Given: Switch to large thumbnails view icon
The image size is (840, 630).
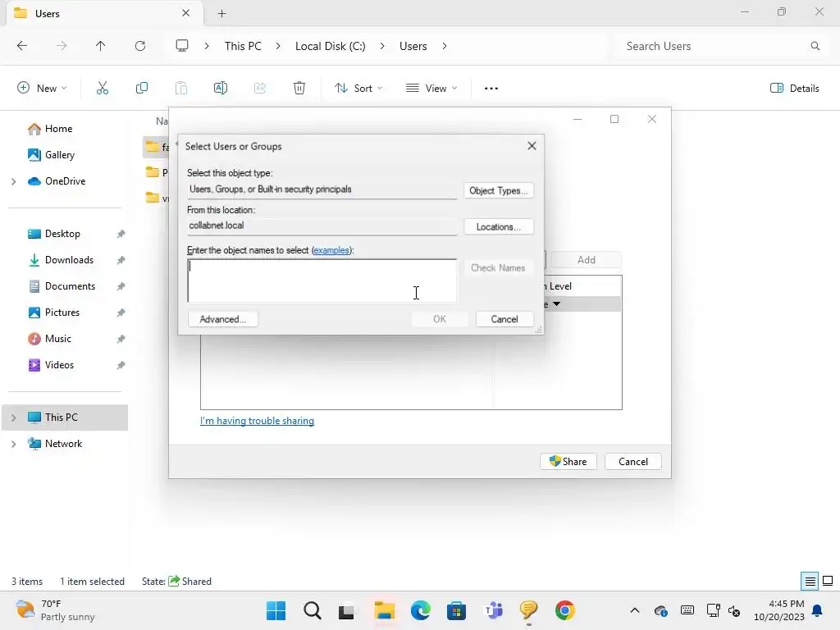Looking at the screenshot, I should (828, 582).
